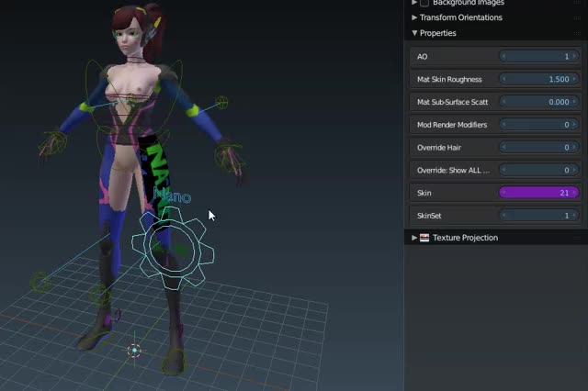Expand the Transform Orientations panel
Viewport: 588px width, 391px height.
coord(414,17)
